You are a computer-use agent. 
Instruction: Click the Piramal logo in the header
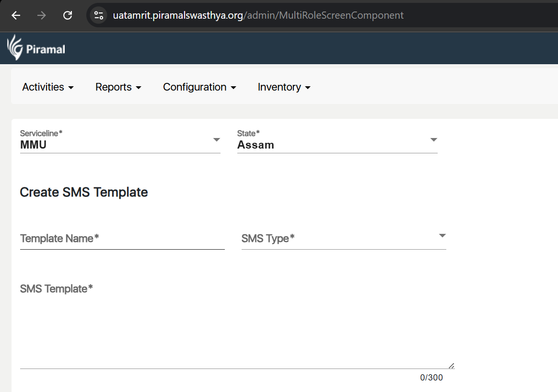pos(36,48)
